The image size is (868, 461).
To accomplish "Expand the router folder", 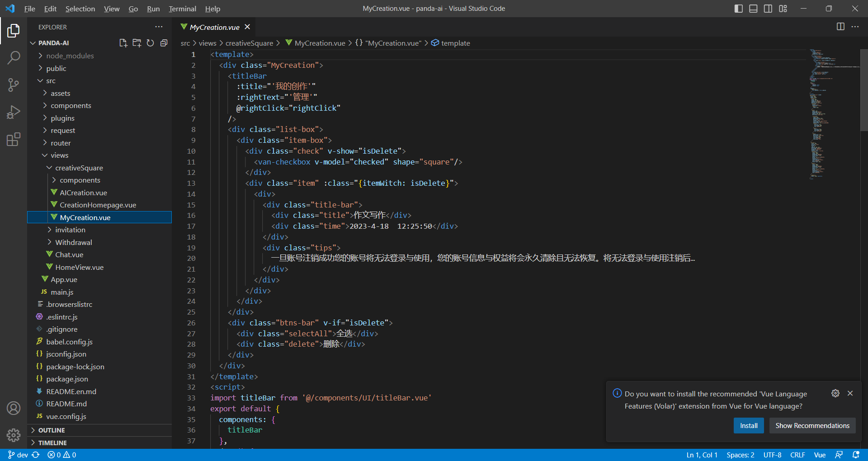I will point(99,143).
